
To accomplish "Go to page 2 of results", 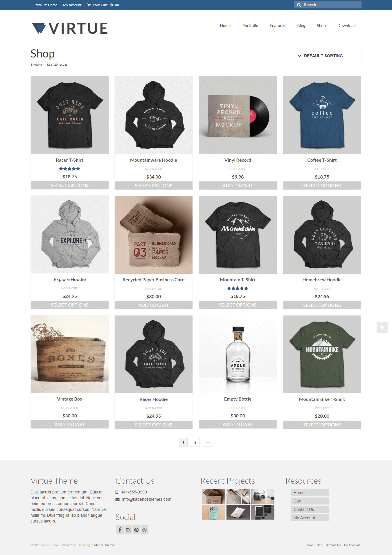I will (x=195, y=442).
